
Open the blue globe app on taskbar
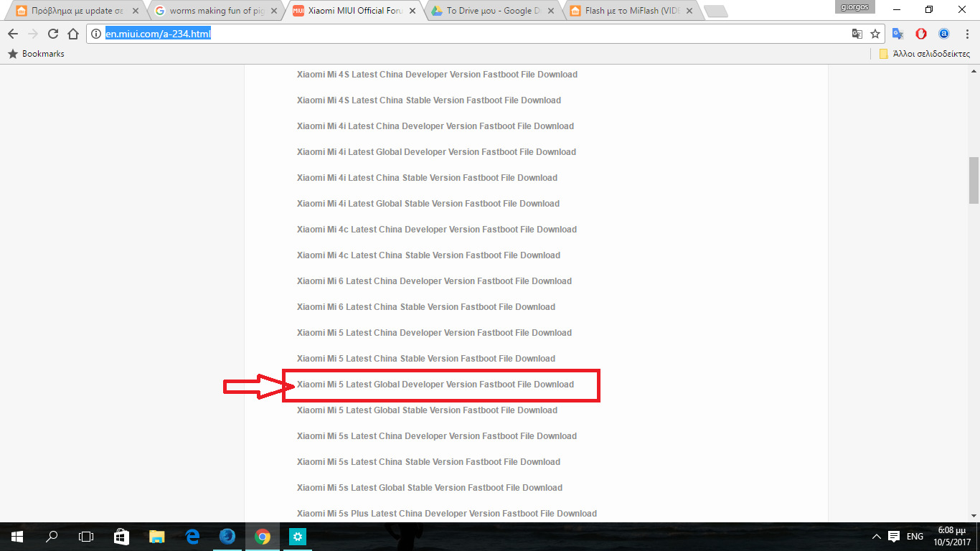(227, 537)
